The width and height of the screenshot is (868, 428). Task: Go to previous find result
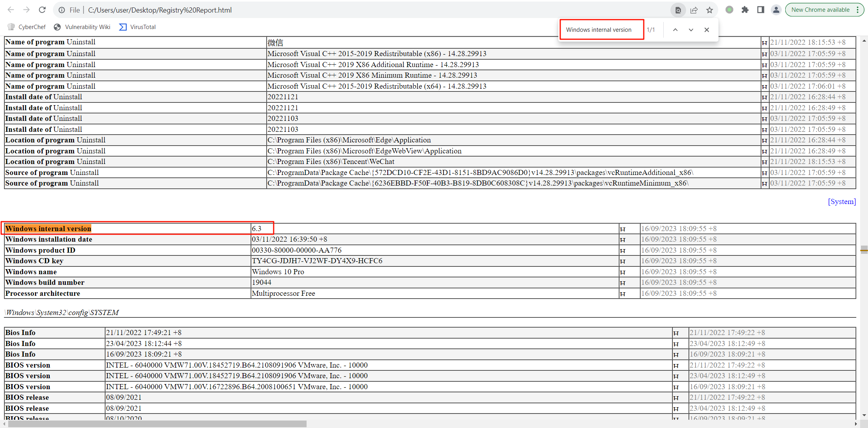coord(675,30)
